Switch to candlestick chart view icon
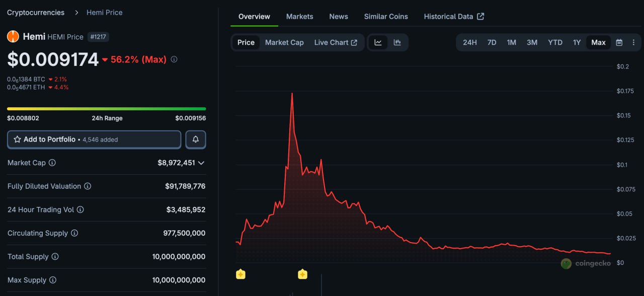The width and height of the screenshot is (644, 296). [397, 42]
